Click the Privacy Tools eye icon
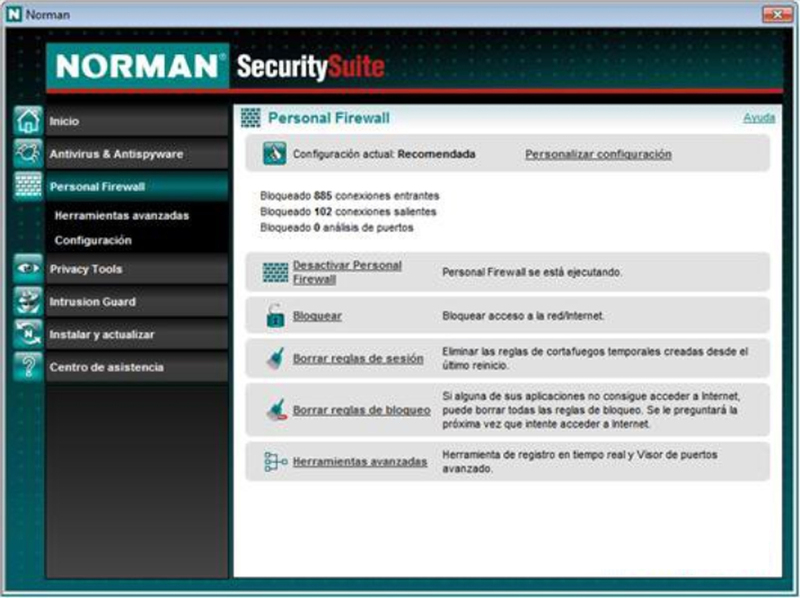The width and height of the screenshot is (800, 598). point(28,268)
